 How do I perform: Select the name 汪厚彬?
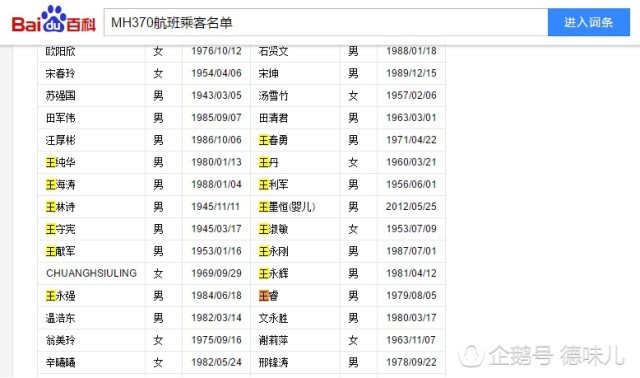coord(60,140)
